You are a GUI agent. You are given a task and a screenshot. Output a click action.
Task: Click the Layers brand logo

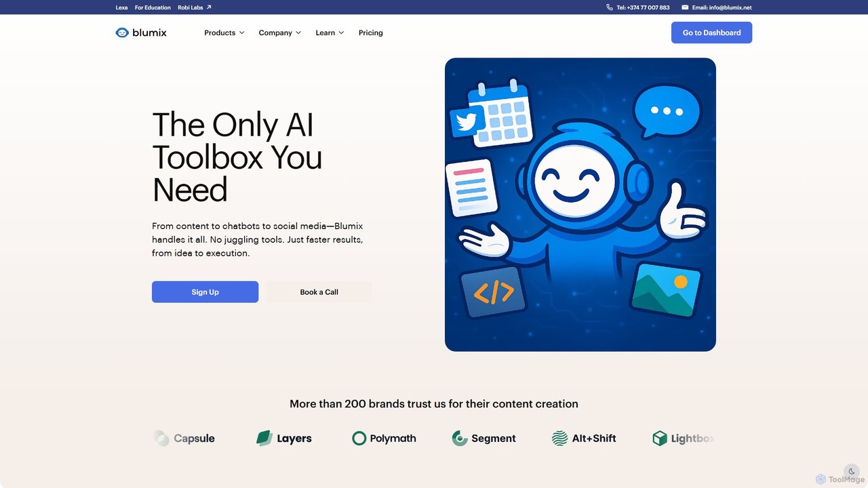coord(284,439)
